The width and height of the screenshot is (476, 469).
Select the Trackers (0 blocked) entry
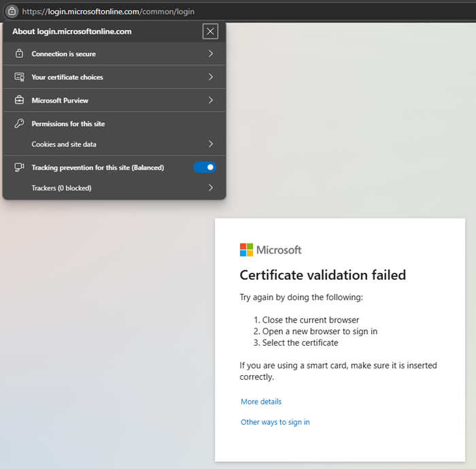coord(61,188)
